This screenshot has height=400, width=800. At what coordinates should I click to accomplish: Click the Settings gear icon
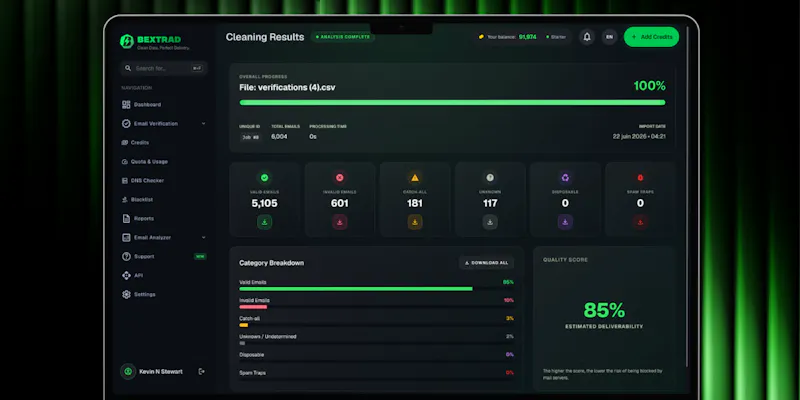click(x=126, y=294)
